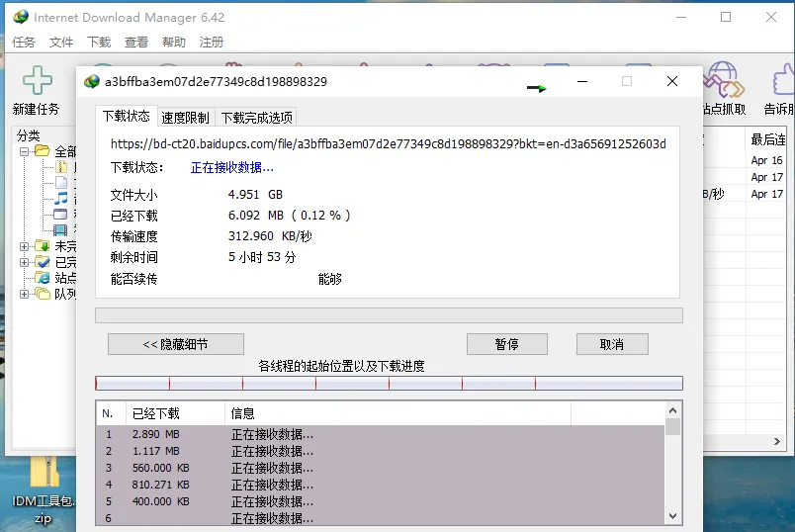Select the programs category window icon

click(60, 215)
